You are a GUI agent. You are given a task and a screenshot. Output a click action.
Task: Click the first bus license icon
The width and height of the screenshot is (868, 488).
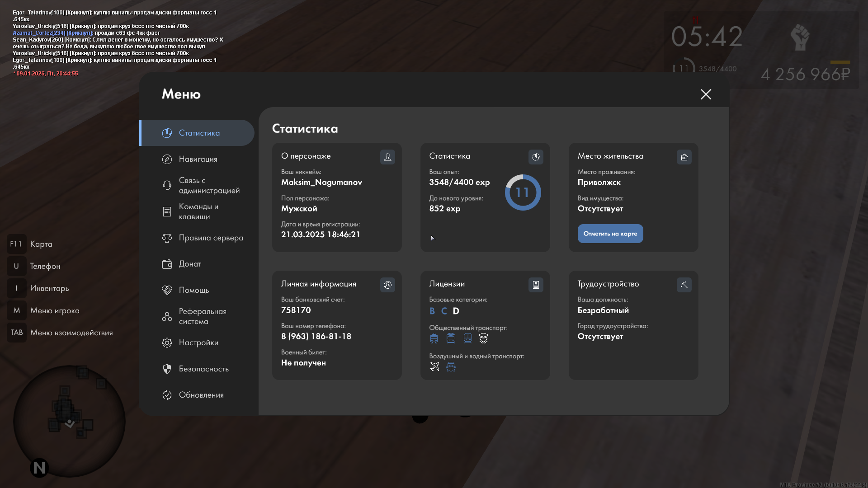[x=434, y=338]
